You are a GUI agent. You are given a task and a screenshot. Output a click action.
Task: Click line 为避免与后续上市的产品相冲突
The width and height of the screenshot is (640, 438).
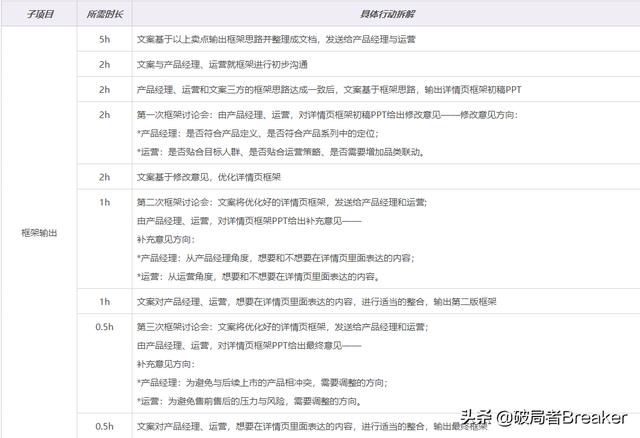(262, 383)
